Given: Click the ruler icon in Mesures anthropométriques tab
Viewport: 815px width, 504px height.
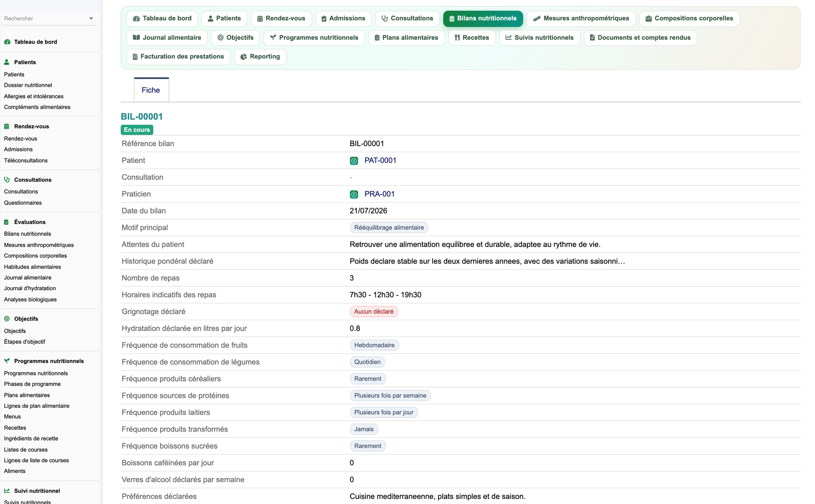Looking at the screenshot, I should [536, 18].
